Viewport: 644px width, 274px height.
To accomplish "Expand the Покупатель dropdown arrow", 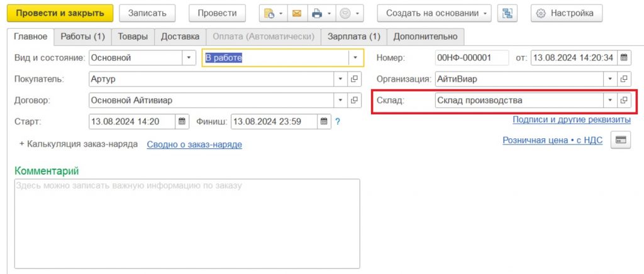I will 340,79.
